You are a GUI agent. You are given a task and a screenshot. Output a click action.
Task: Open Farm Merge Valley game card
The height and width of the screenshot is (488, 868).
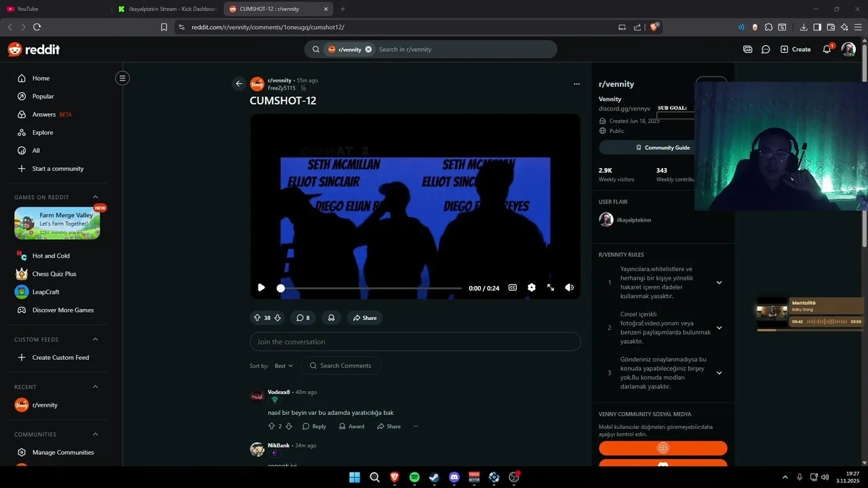57,224
